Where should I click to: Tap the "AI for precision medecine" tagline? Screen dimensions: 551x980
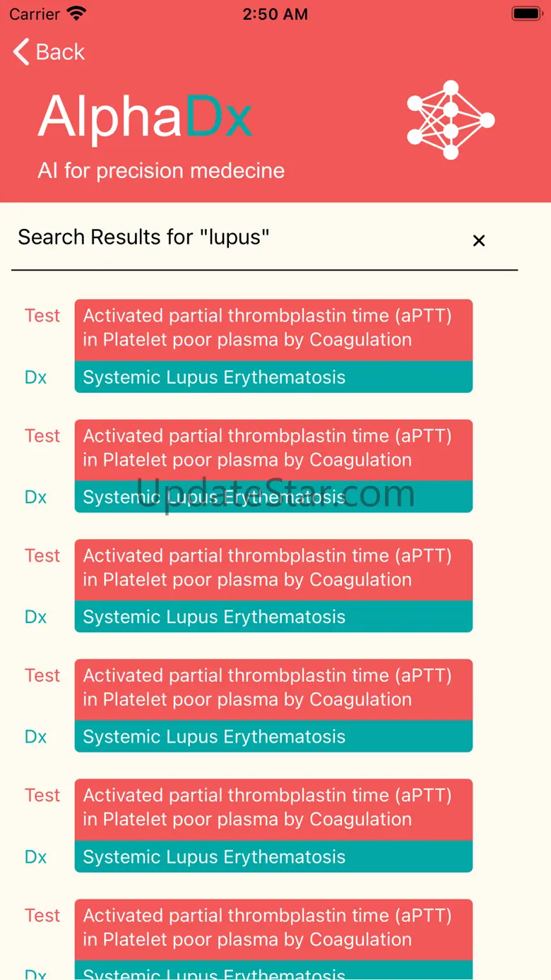click(x=161, y=171)
